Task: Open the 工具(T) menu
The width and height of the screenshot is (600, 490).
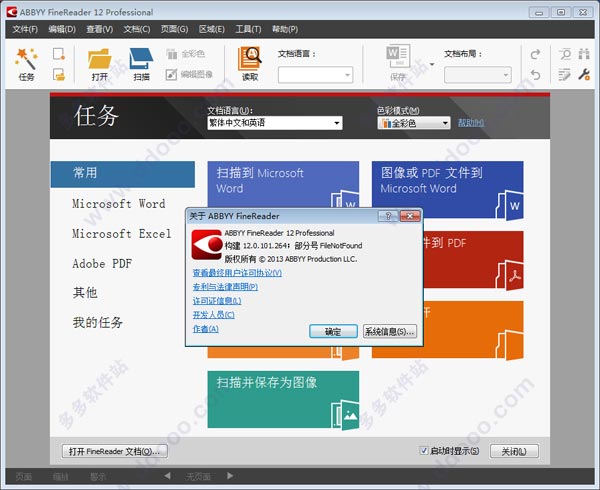Action: [x=248, y=29]
